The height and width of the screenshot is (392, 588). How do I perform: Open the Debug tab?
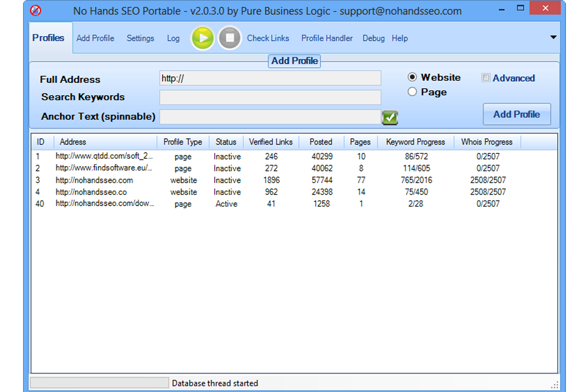click(373, 38)
